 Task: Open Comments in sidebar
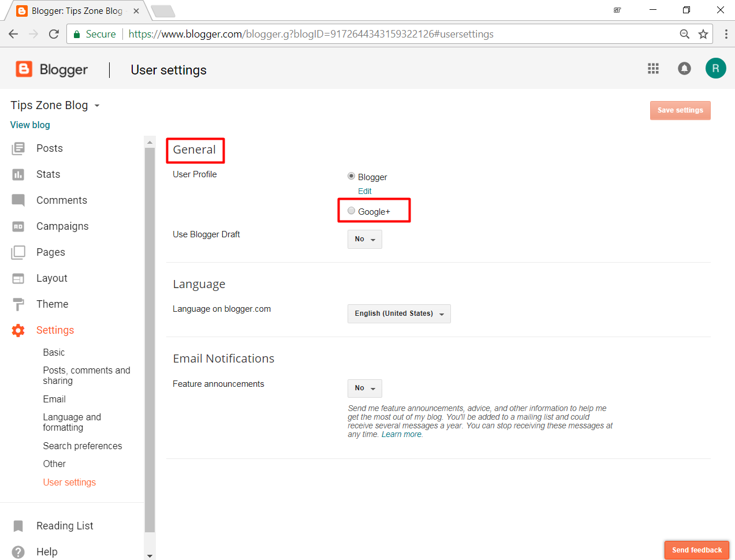62,200
